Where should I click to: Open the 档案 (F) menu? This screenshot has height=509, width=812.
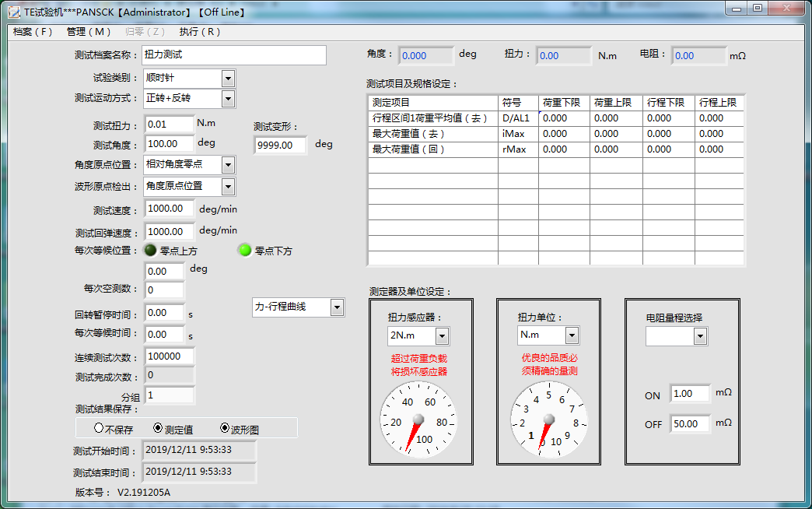[33, 32]
